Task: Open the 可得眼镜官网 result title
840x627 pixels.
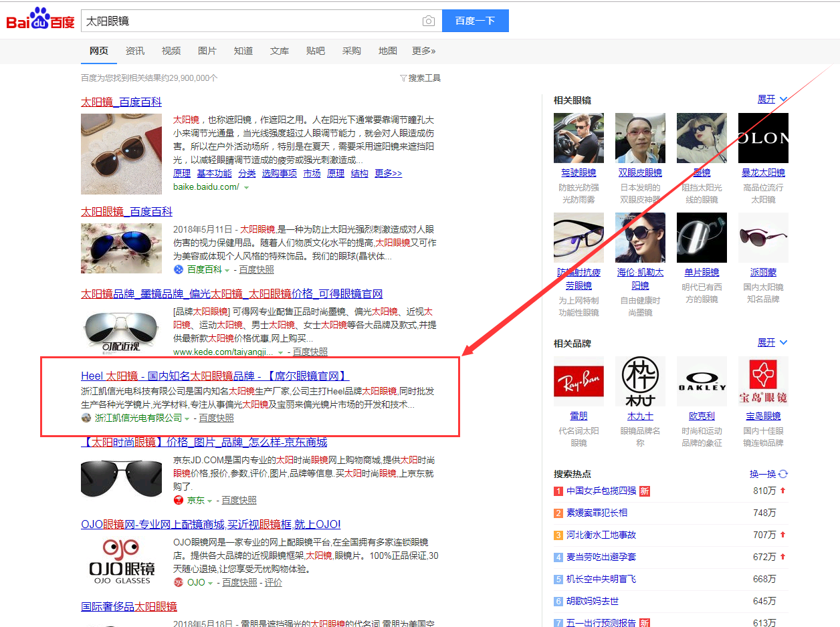Action: click(231, 294)
